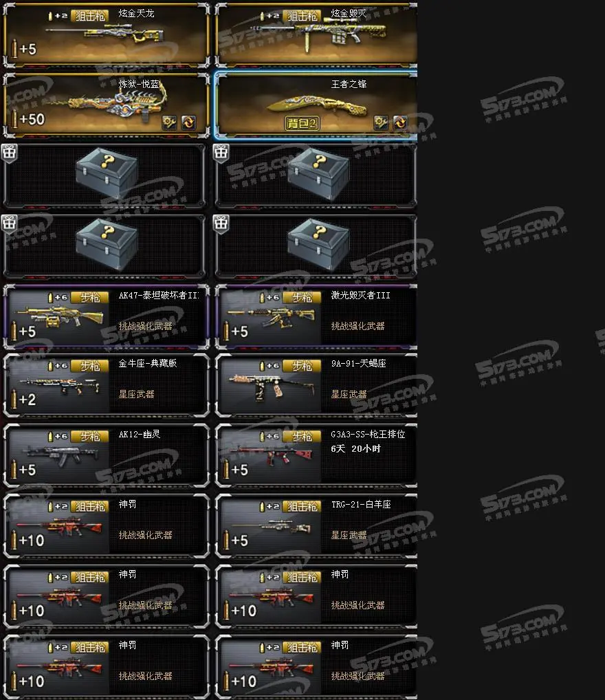Select the AK47-泰坦破坏者 rifle slot
This screenshot has height=700, width=605.
[107, 316]
